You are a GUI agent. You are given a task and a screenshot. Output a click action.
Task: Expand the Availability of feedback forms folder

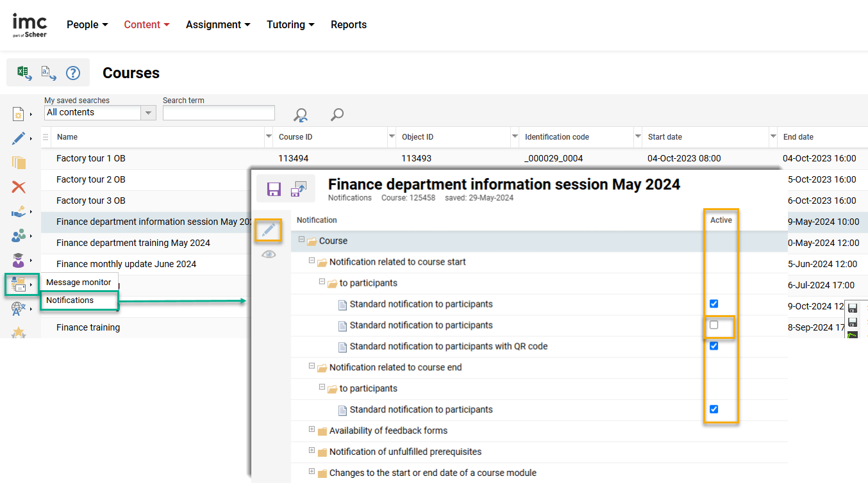(312, 430)
